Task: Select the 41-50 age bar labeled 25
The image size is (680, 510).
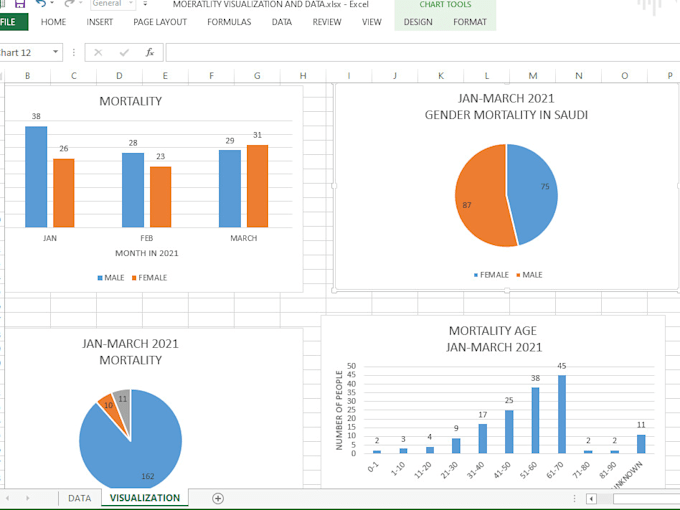Action: 509,432
